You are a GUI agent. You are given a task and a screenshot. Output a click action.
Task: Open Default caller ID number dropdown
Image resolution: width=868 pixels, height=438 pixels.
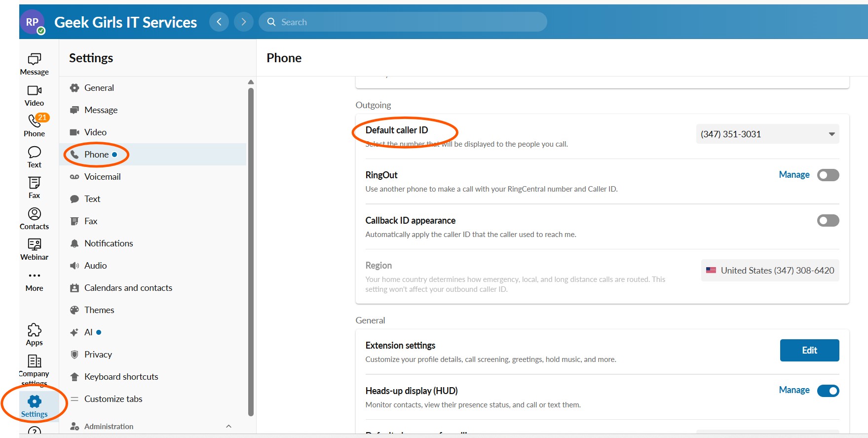click(767, 134)
